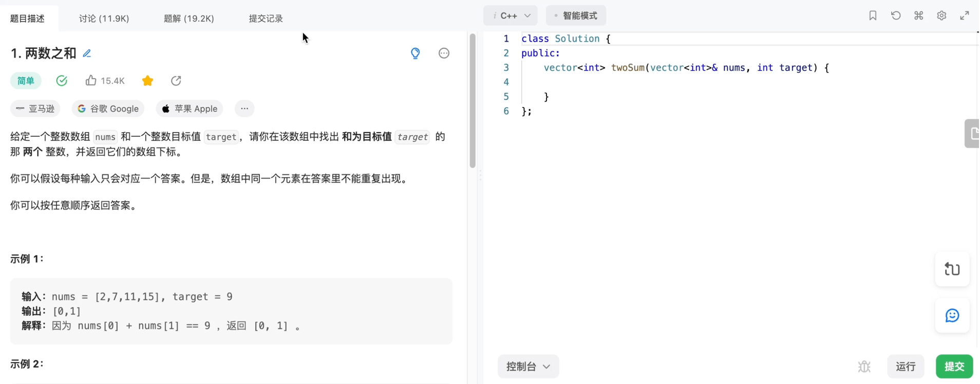View the 提交记录 tab
Viewport: 980px width, 384px height.
pos(266,19)
